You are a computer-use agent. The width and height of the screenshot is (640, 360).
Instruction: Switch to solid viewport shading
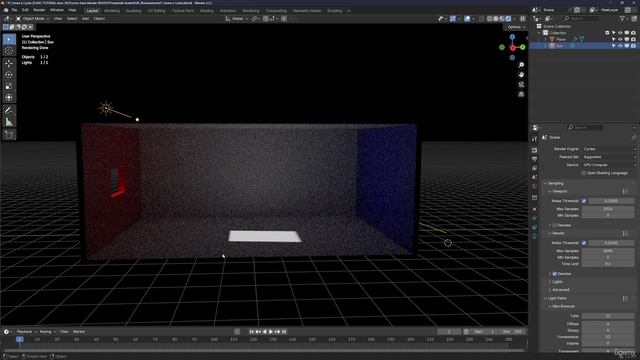(x=496, y=19)
